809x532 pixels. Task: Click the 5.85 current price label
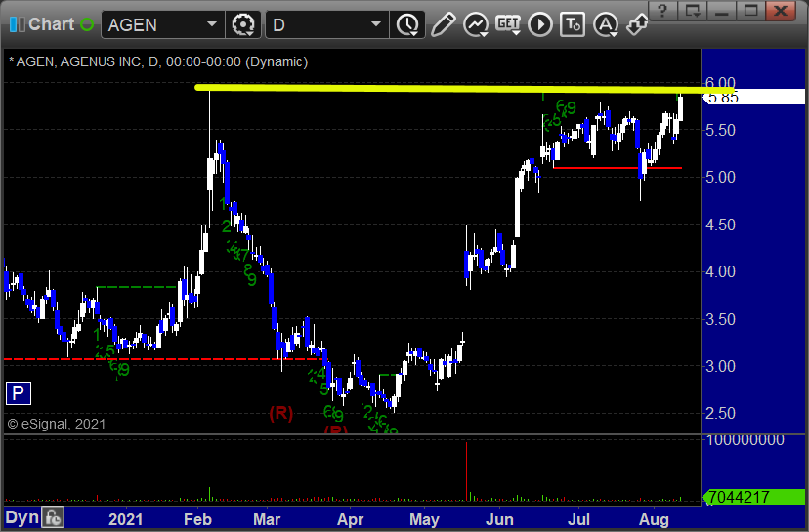[753, 97]
